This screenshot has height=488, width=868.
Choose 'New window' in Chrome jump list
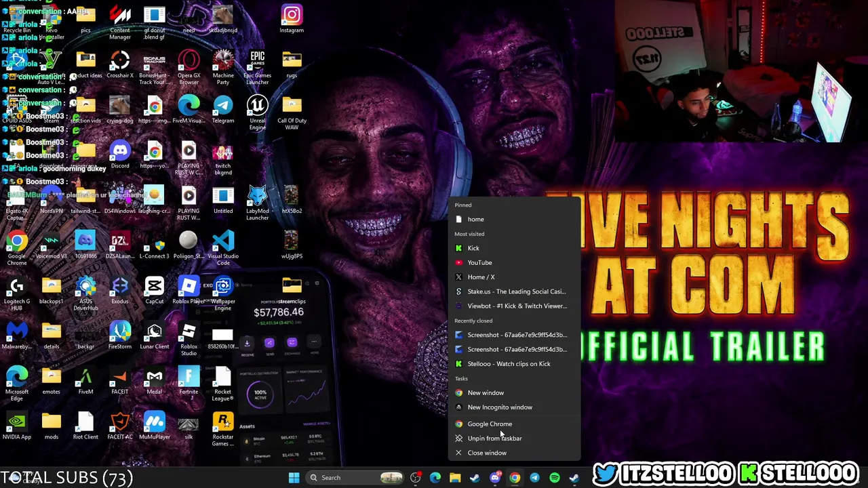[515, 393]
